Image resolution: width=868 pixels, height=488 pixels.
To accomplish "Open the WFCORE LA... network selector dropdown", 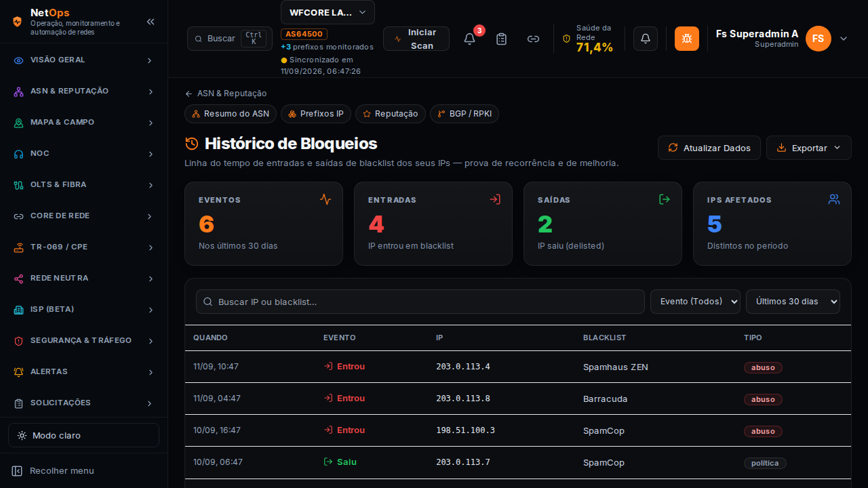I will 328,12.
